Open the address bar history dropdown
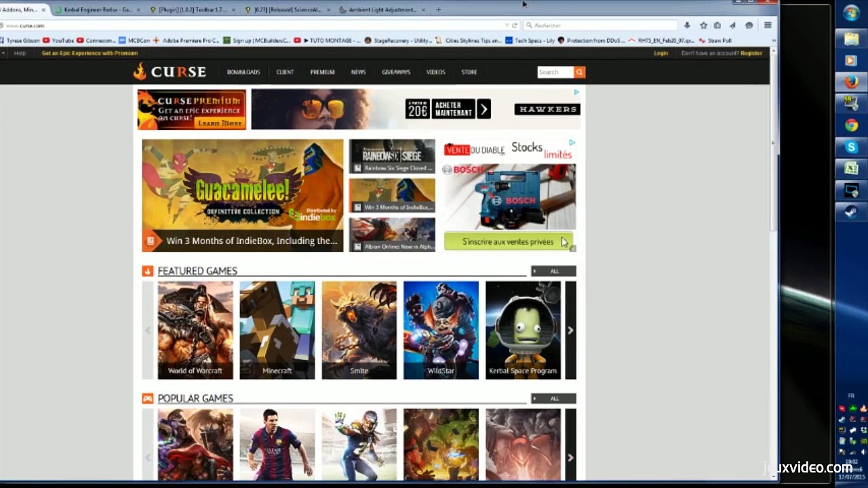The image size is (868, 488). coord(506,25)
